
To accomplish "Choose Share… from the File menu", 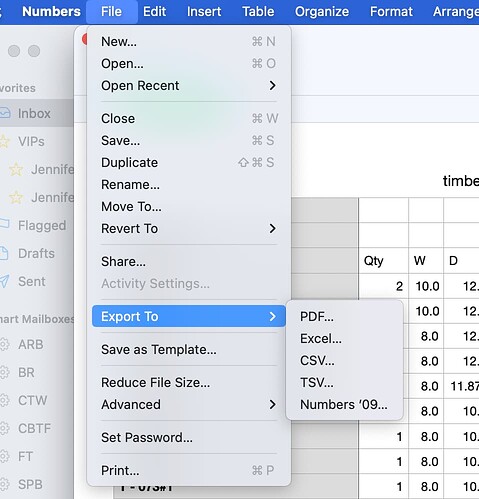I will [189, 262].
